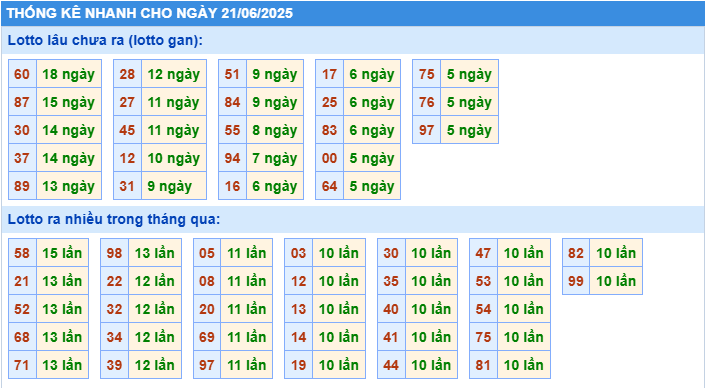Select '9 ngày' beside number 51
The width and height of the screenshot is (707, 388).
[275, 74]
